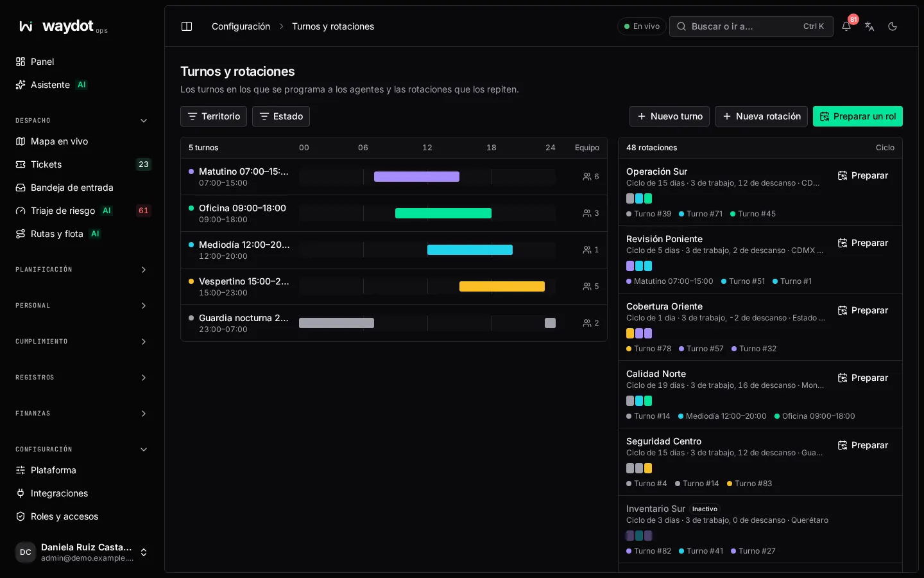Click Preparar un rol button

858,116
